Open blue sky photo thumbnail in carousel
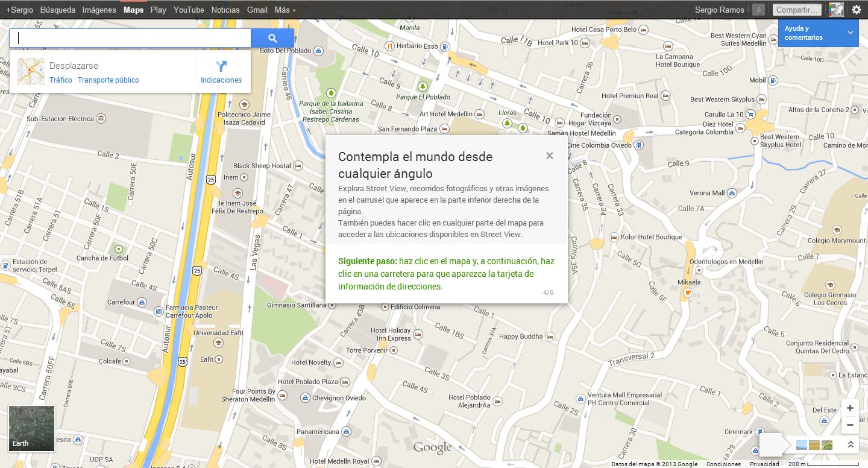Image resolution: width=868 pixels, height=468 pixels. [802, 445]
